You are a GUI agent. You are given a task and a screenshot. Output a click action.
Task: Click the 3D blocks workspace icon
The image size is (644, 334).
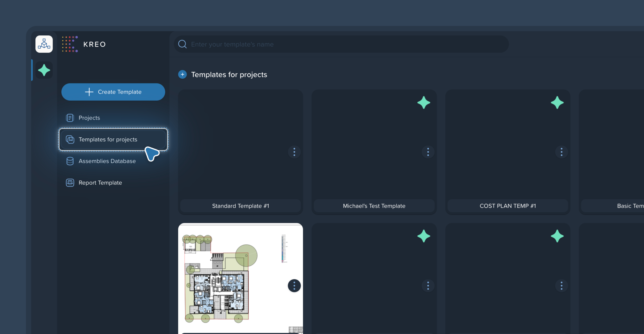pos(44,44)
